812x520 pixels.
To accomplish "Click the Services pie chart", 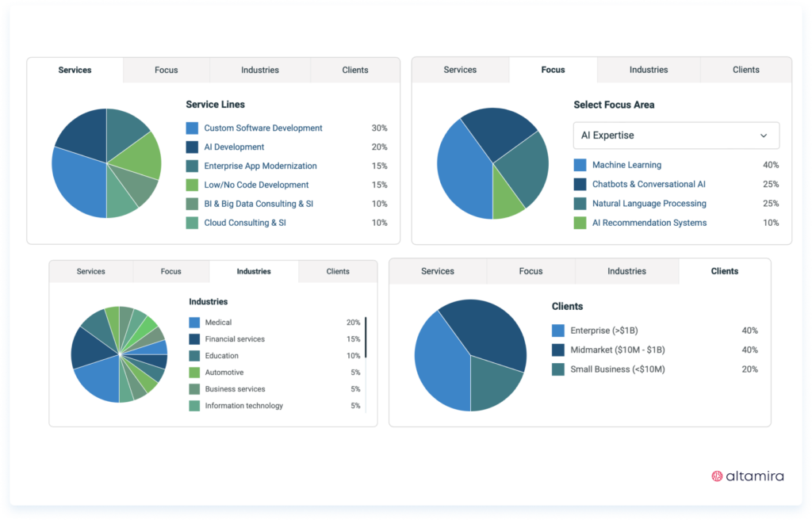I will click(x=106, y=163).
